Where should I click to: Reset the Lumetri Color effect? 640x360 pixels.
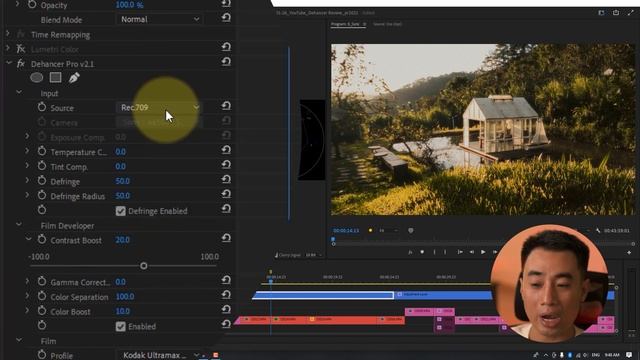click(x=226, y=47)
